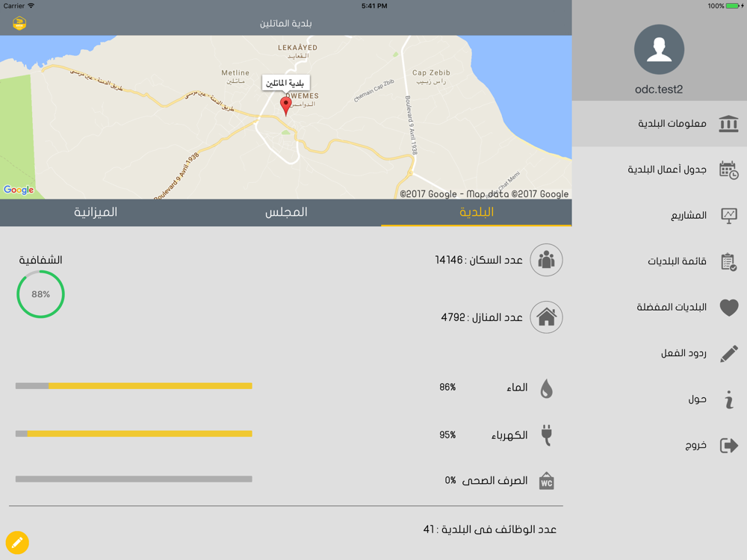Open the municipality agenda calendar icon
The height and width of the screenshot is (560, 747).
pos(728,170)
